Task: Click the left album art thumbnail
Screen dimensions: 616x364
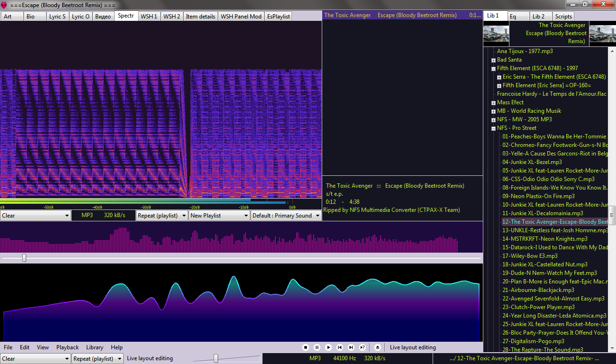Action: 496,34
